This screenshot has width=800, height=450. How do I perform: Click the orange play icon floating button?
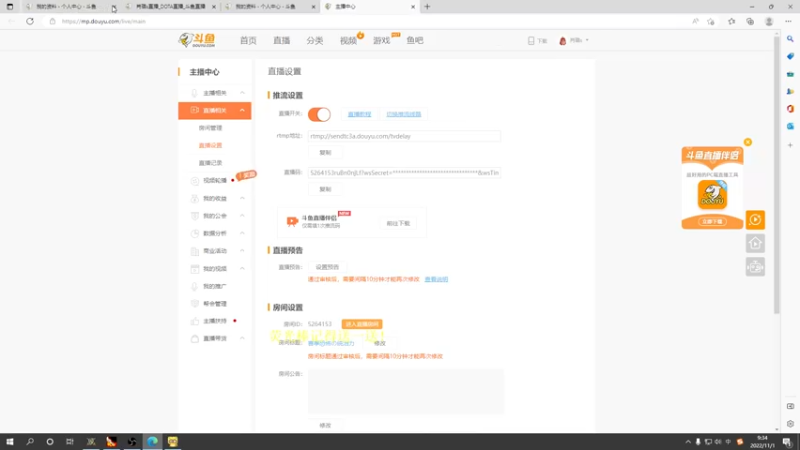[755, 220]
